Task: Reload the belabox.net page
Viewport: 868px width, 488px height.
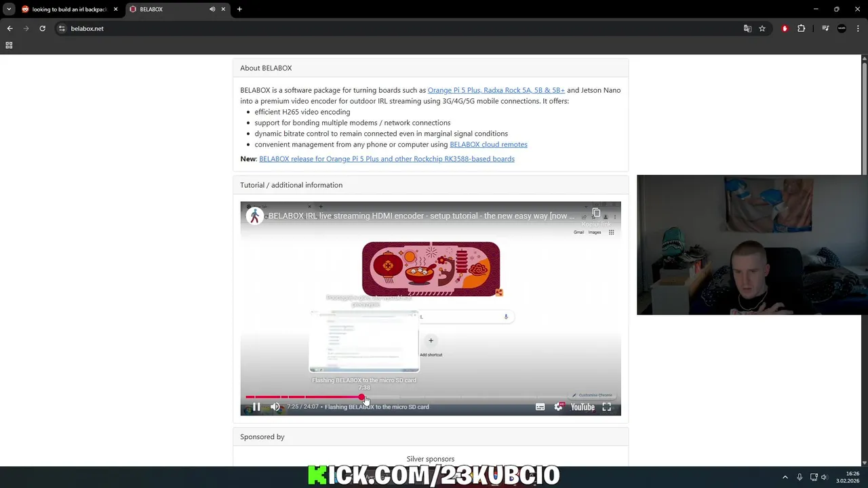Action: click(x=42, y=28)
